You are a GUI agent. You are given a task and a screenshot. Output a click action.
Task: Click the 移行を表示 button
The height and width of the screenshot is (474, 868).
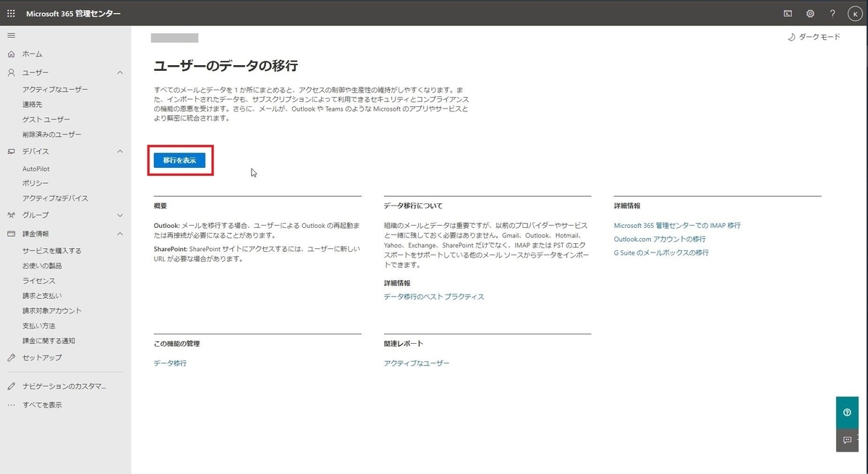tap(179, 160)
